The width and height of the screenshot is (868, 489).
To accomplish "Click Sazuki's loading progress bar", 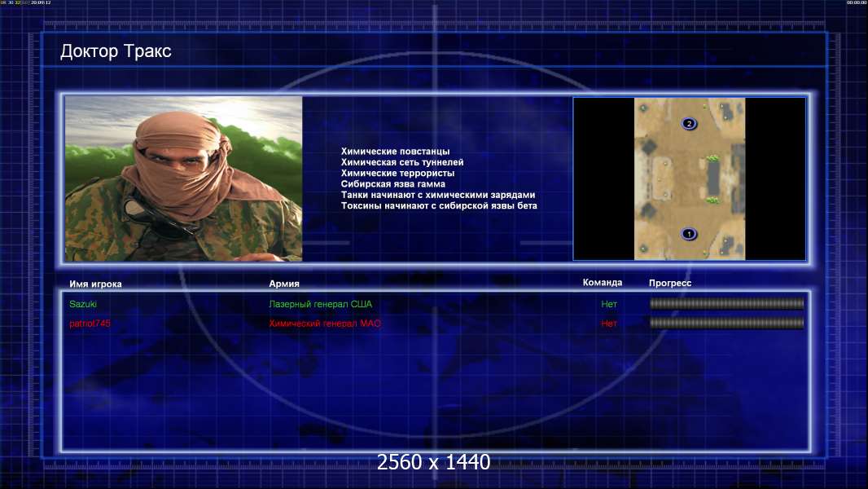I will click(x=726, y=303).
